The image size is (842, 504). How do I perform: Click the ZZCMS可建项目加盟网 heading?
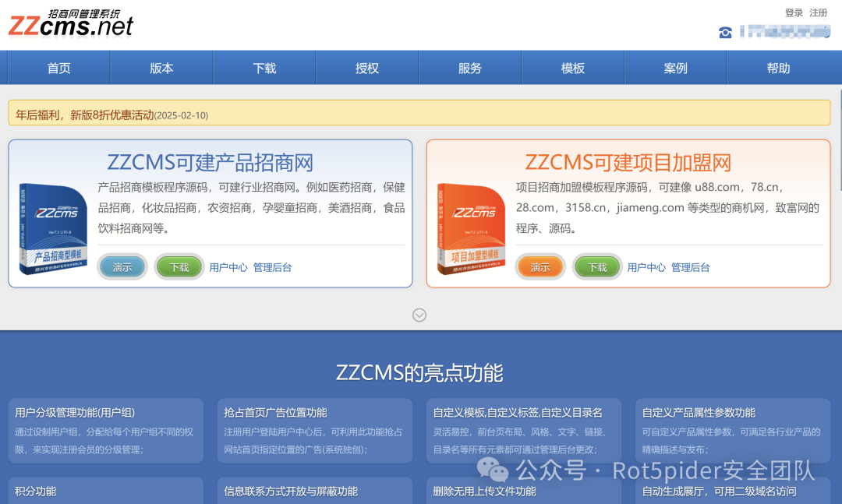[628, 163]
